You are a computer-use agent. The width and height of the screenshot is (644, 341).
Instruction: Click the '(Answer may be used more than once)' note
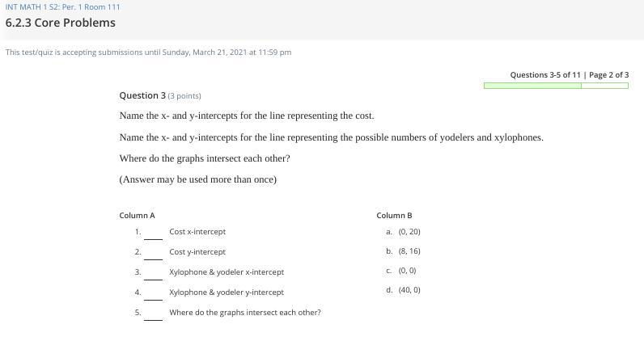tap(198, 179)
